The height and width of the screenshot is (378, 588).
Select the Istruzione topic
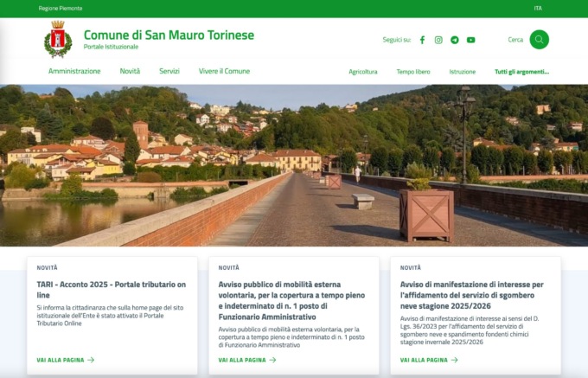coord(463,72)
